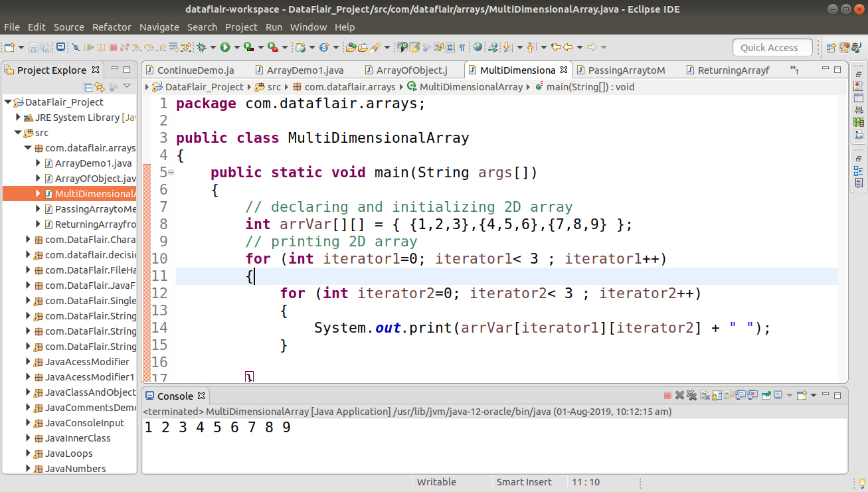Click Collapse All in Project Explorer

click(88, 87)
